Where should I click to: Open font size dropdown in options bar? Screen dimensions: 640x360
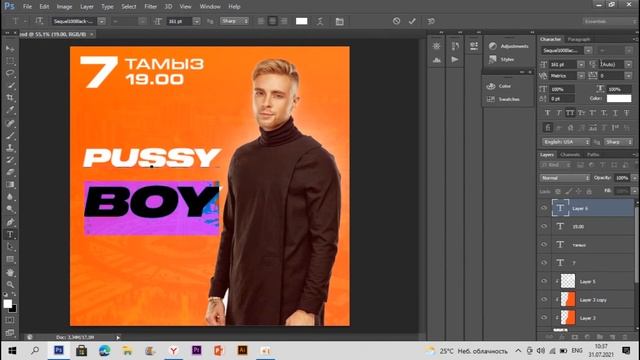pyautogui.click(x=196, y=21)
